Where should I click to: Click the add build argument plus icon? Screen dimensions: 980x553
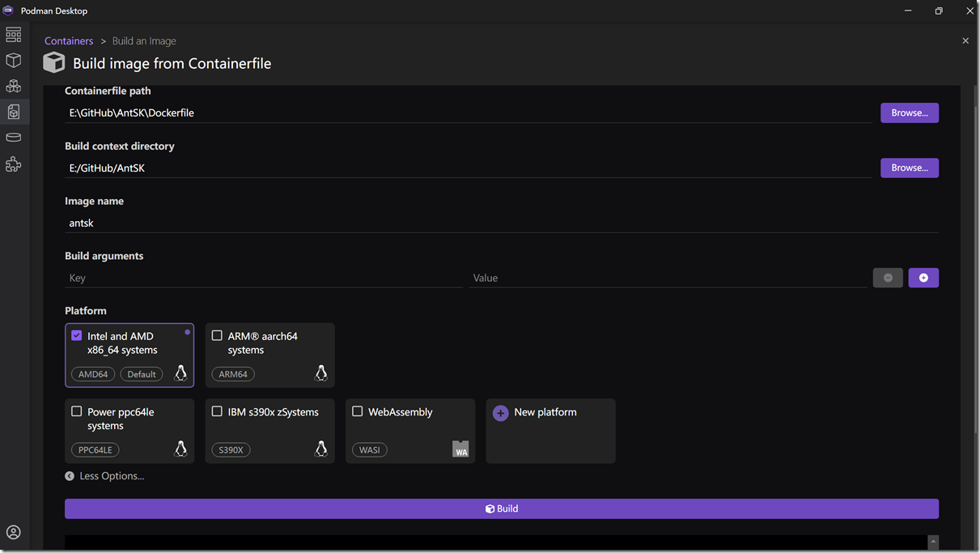[x=923, y=278]
